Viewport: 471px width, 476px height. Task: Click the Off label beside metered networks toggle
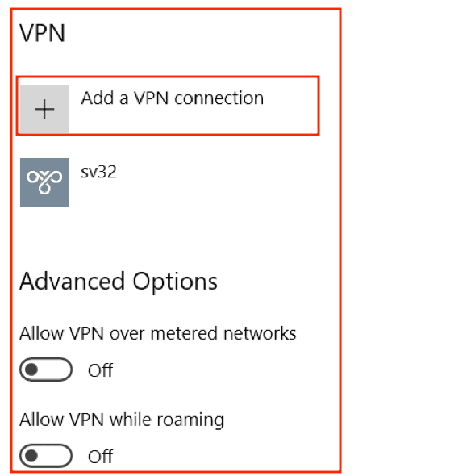point(101,370)
